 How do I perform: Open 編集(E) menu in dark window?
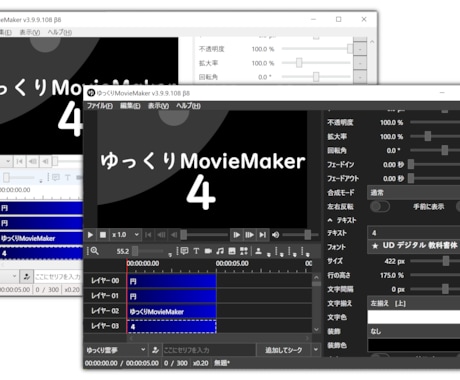[x=130, y=106]
